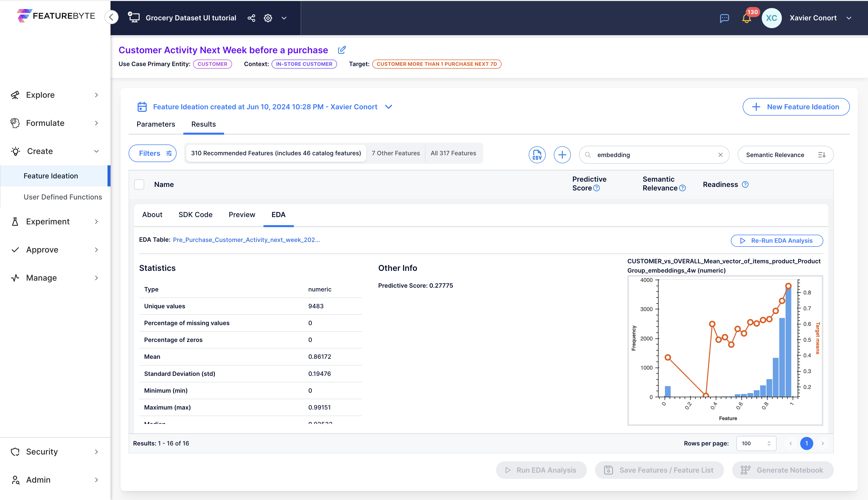Click the next results page arrow
868x500 pixels.
823,443
